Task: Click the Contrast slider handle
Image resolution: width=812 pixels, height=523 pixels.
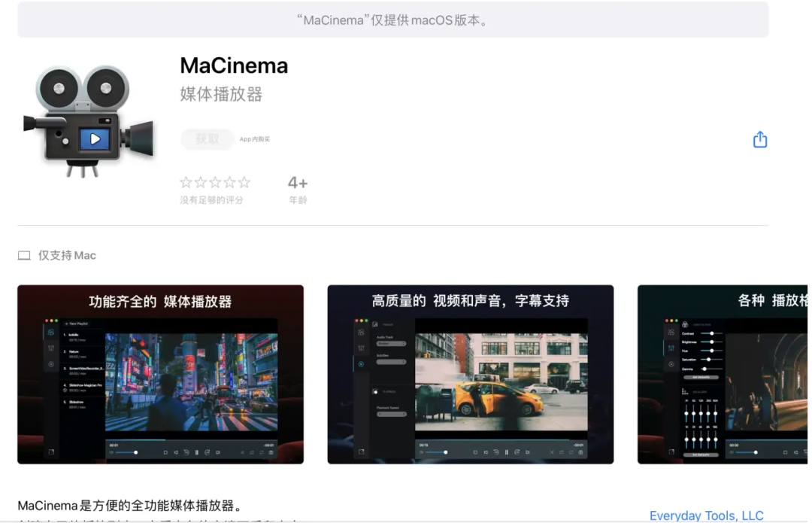Action: click(712, 333)
